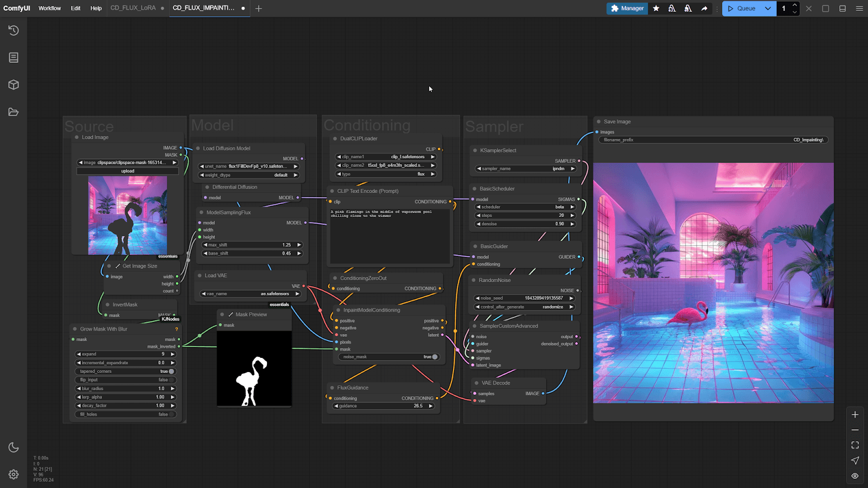Click the Manager button
This screenshot has width=868, height=488.
(x=627, y=9)
